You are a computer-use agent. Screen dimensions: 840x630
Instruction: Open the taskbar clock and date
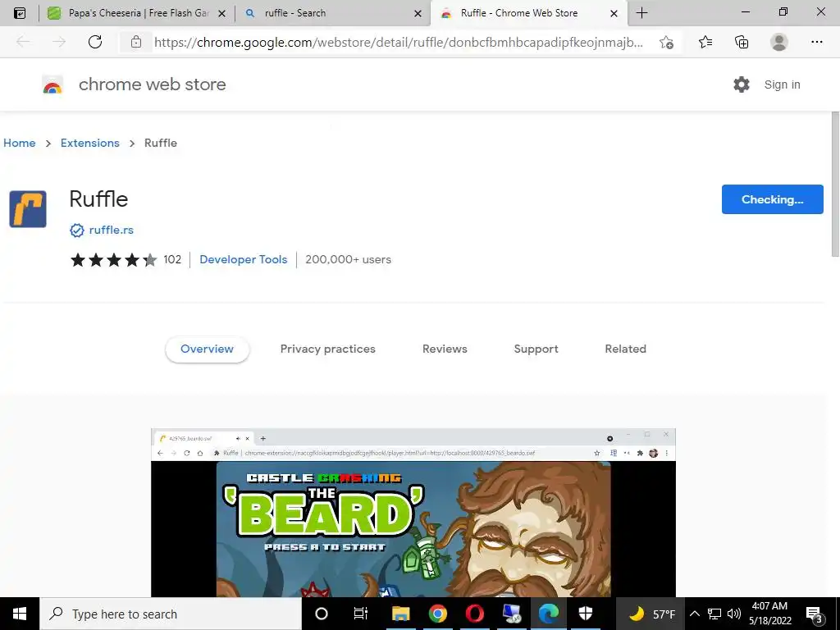[769, 614]
